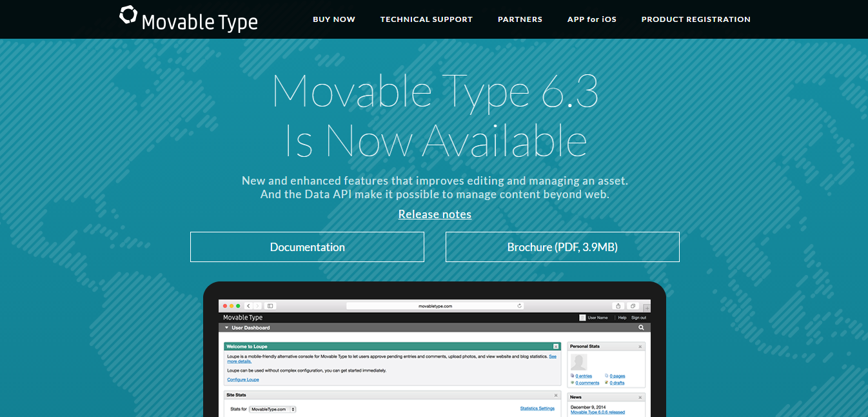Click the profile picture in Personal Stats
Viewport: 868px width, 417px height.
click(578, 362)
